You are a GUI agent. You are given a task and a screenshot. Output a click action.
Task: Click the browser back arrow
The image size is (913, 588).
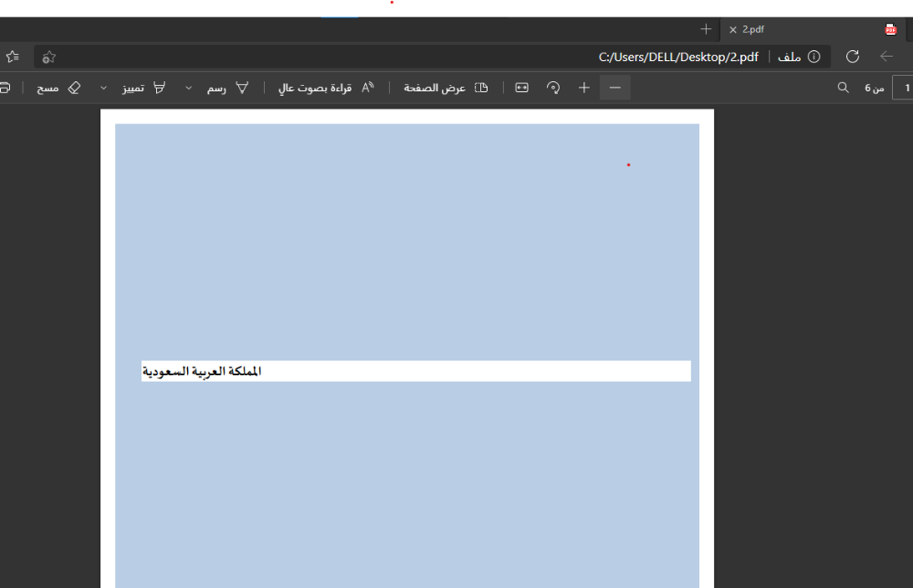point(887,57)
